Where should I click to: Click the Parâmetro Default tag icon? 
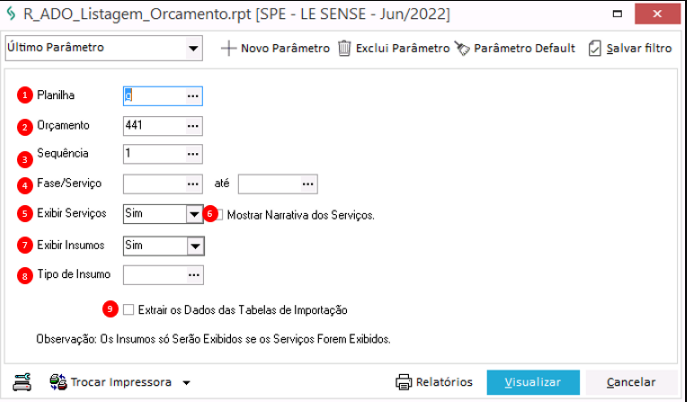point(462,48)
